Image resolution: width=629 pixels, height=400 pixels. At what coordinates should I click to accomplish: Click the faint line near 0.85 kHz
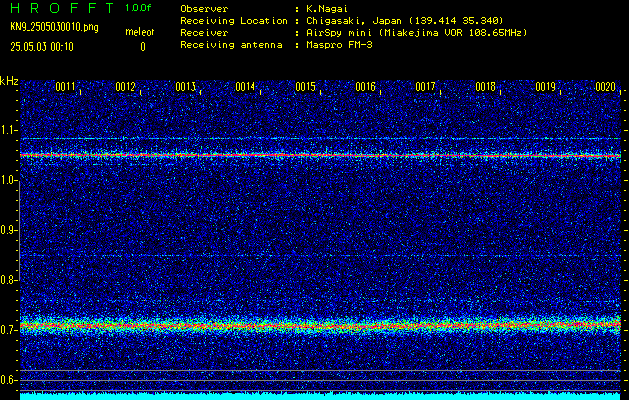(320, 256)
